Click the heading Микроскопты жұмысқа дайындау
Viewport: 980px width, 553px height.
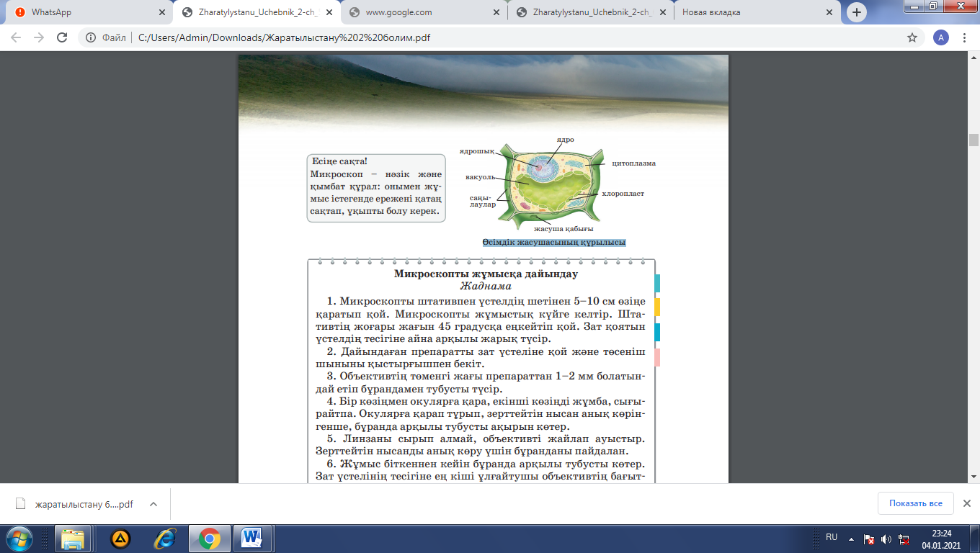pos(486,274)
